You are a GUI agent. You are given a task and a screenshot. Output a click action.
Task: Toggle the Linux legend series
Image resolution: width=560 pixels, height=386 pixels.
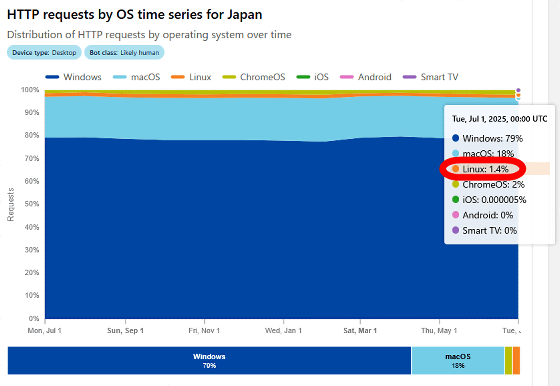point(191,77)
